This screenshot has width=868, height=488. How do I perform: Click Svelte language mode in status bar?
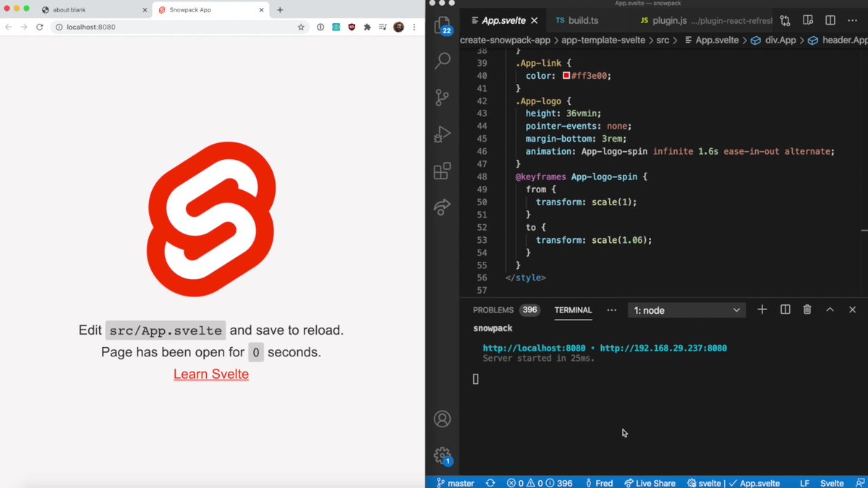(833, 483)
